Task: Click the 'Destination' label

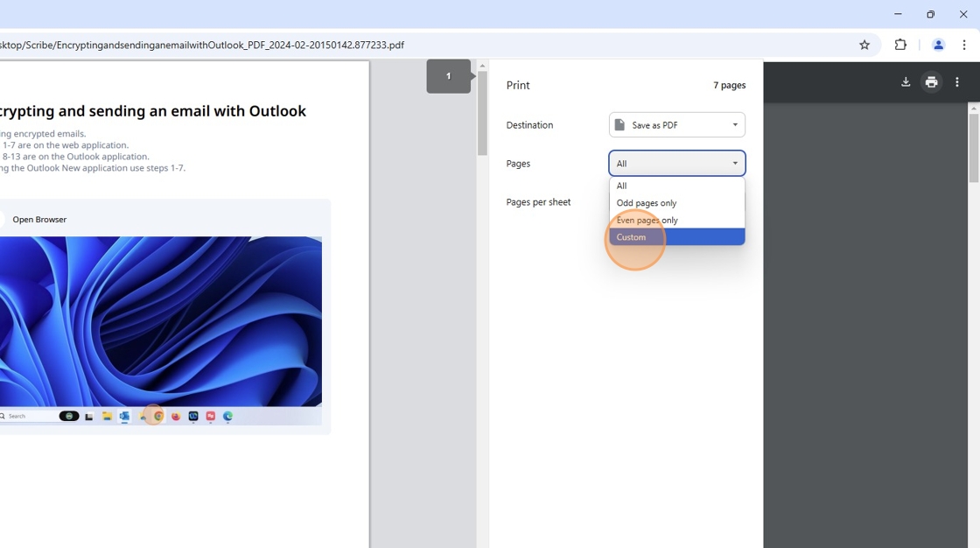Action: tap(529, 125)
